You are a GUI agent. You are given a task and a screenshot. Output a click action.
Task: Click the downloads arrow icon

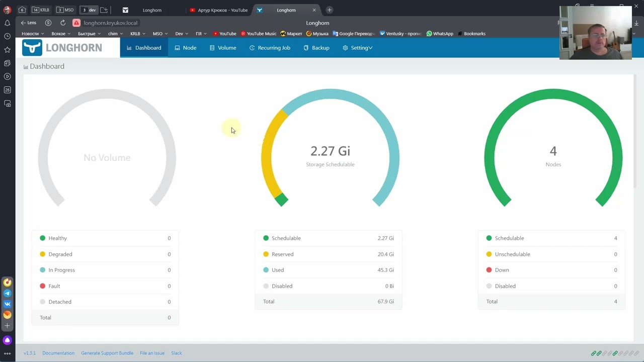click(x=636, y=23)
